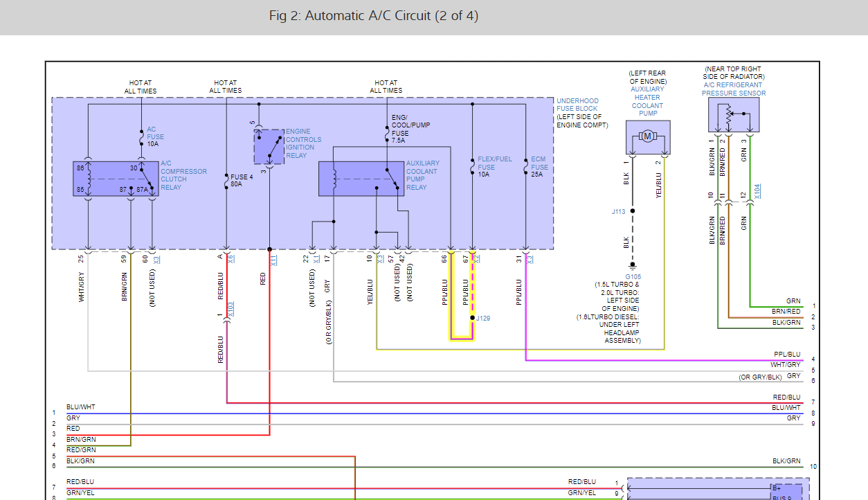Viewport: 868px width, 500px height.
Task: Select the Flex/Fuel Fuse 10A label
Action: click(494, 167)
